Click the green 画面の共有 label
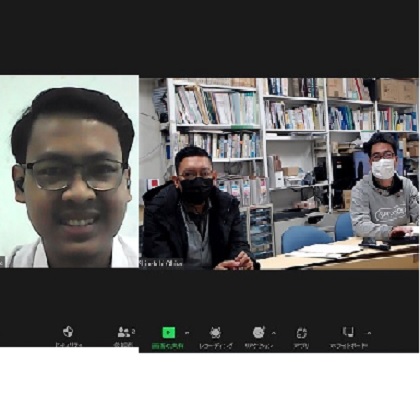 pos(168,346)
